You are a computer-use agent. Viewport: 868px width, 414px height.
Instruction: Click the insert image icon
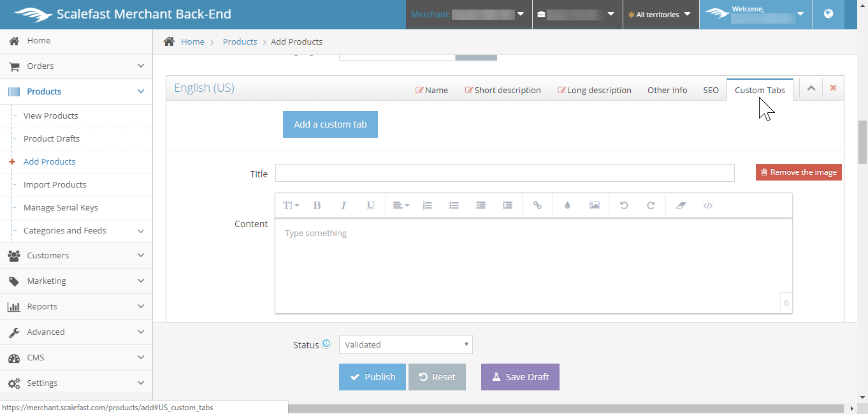(594, 205)
